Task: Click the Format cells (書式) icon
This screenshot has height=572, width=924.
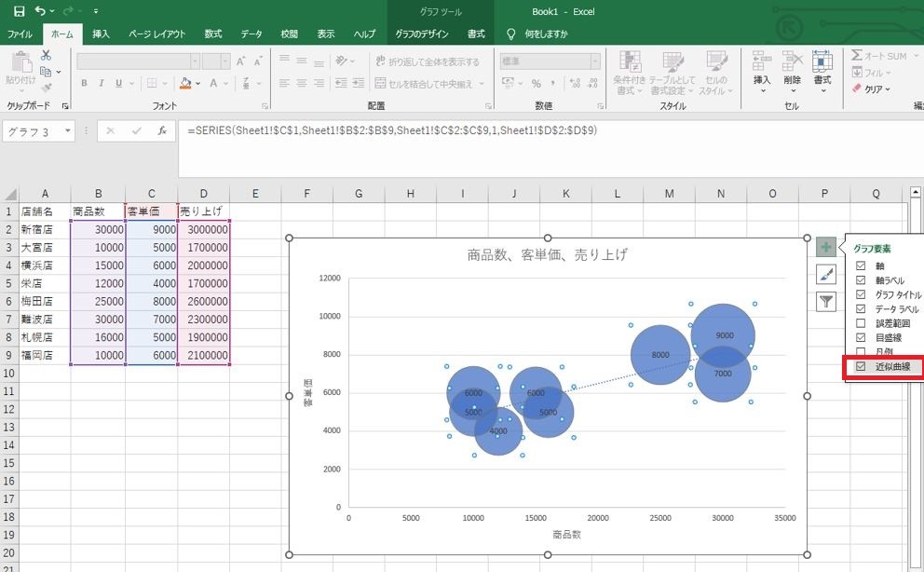Action: pos(822,61)
